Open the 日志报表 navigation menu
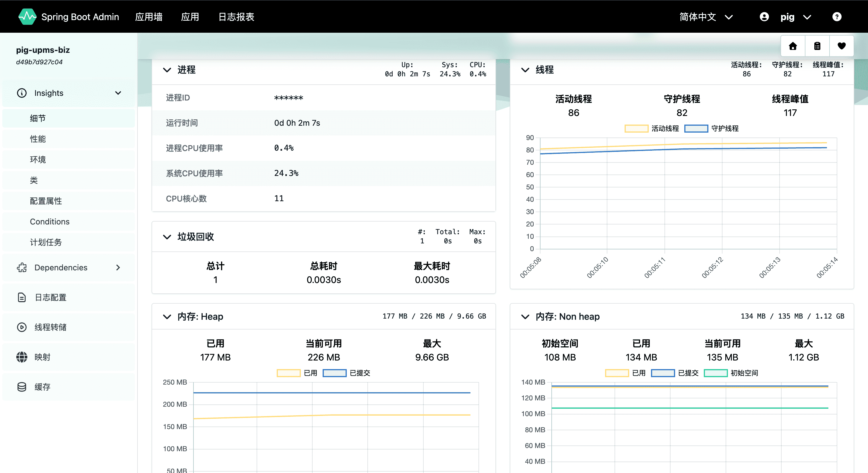868x473 pixels. [x=236, y=17]
